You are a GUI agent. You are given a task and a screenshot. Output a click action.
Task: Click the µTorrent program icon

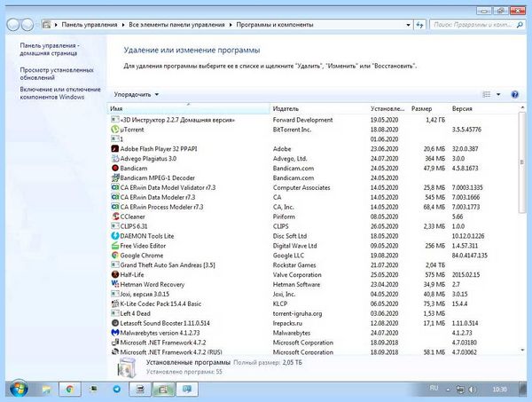tap(115, 130)
